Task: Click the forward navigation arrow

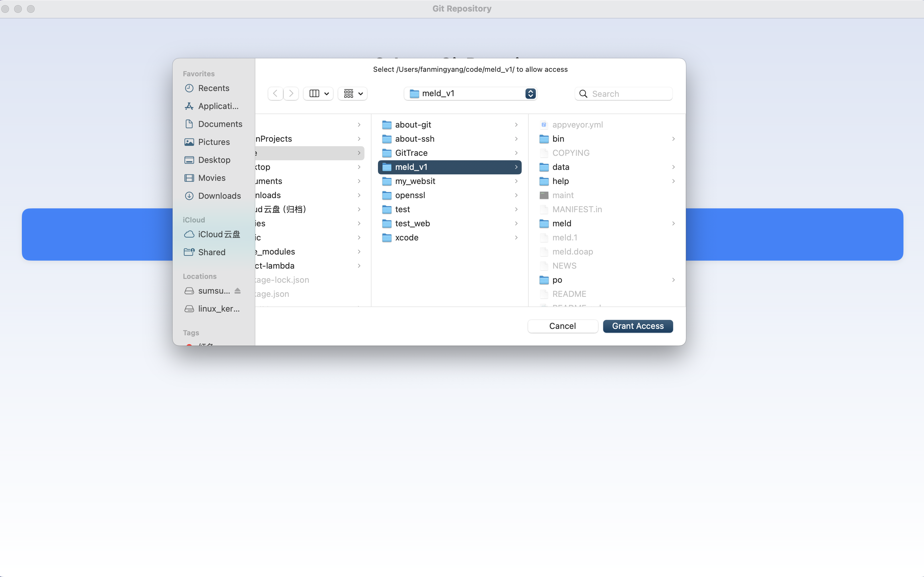Action: click(x=291, y=94)
